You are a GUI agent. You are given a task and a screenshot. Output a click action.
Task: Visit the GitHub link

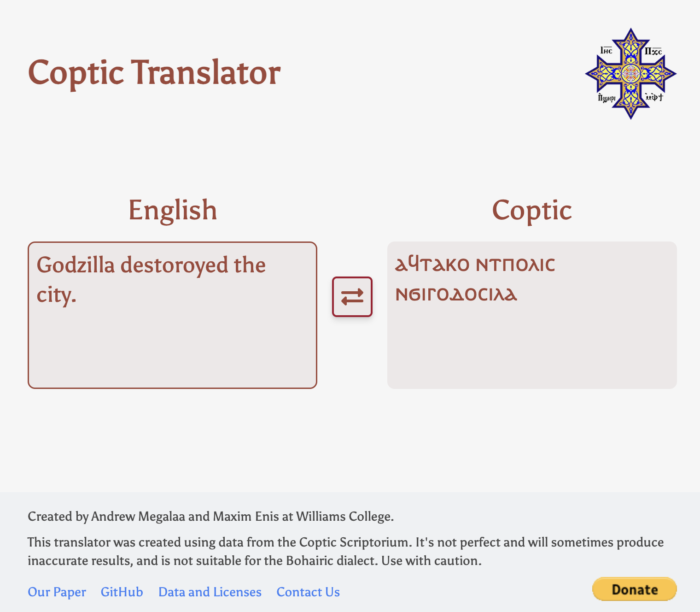point(122,592)
